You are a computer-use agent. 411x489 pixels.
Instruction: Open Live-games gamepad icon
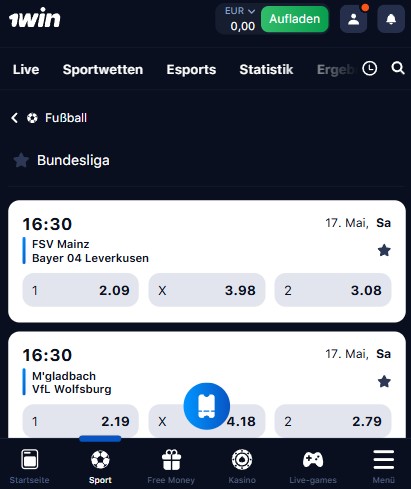click(x=313, y=460)
